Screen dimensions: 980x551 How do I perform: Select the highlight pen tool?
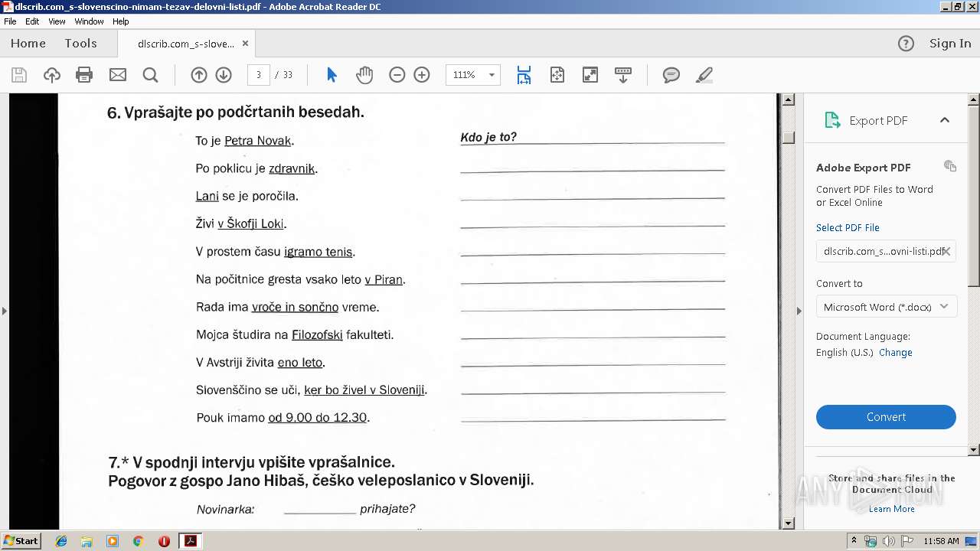704,75
